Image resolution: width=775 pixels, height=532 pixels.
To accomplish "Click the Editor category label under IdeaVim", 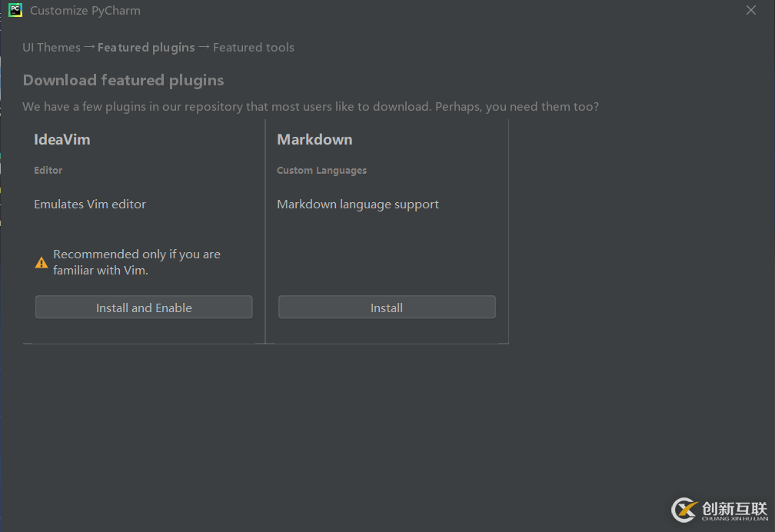I will click(48, 170).
